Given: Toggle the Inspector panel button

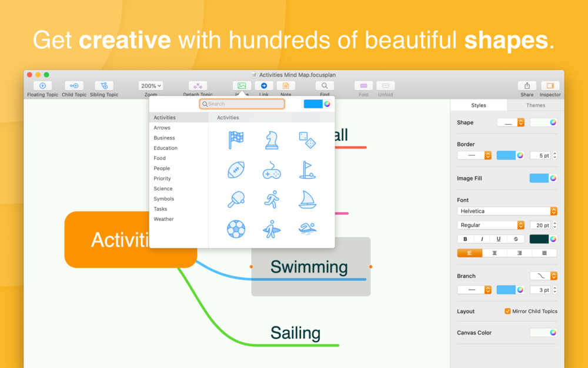Looking at the screenshot, I should pos(550,86).
